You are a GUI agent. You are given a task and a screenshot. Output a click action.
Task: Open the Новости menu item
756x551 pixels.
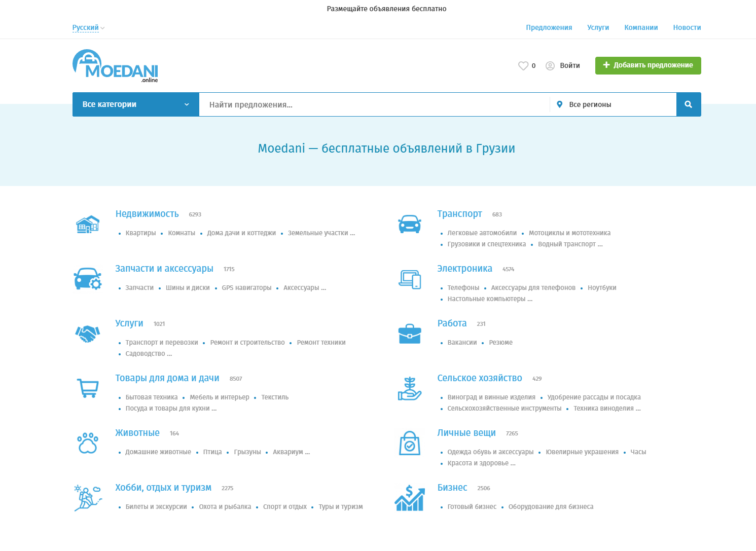coord(687,28)
